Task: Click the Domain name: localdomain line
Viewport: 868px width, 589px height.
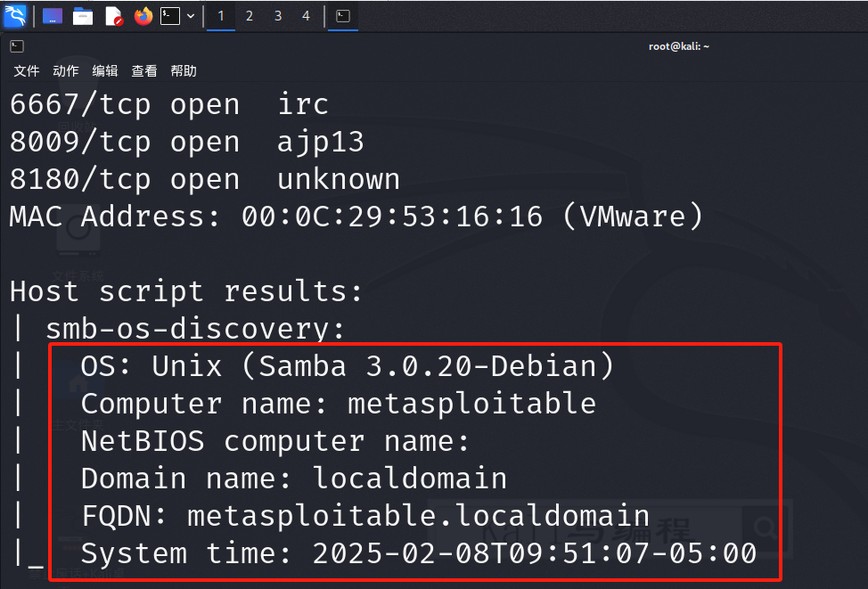Action: coord(294,479)
